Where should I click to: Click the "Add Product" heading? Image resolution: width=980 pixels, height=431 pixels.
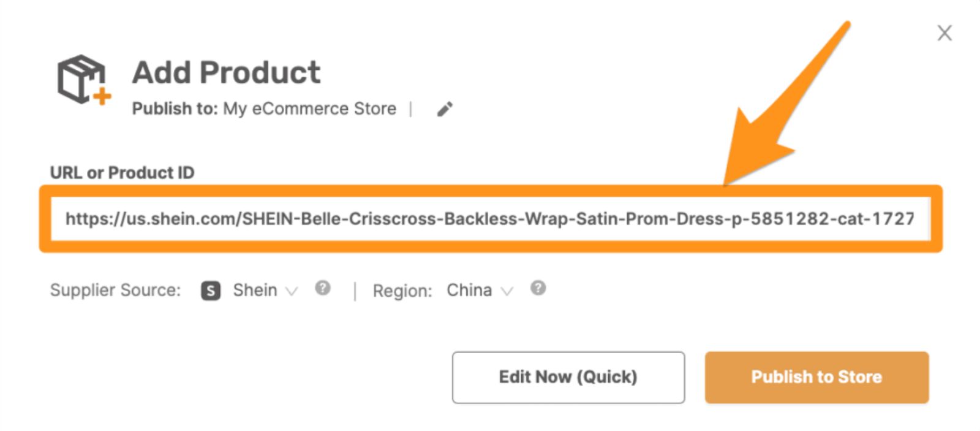(226, 72)
